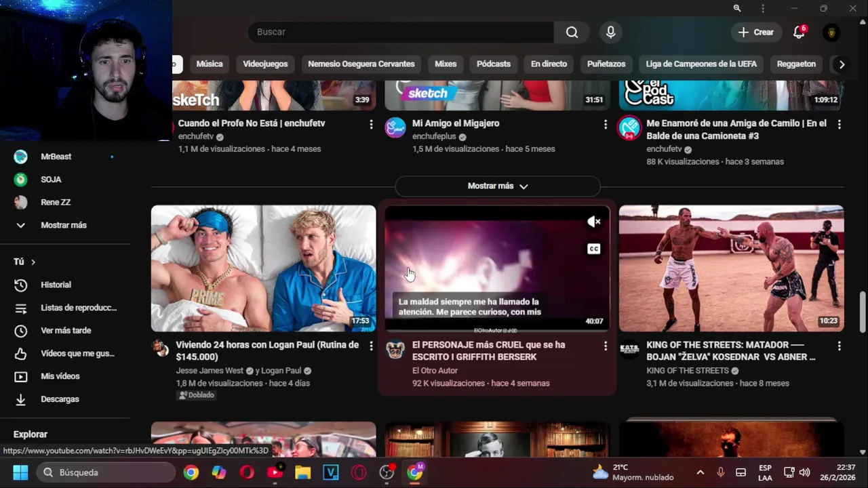Click the enchufetv channel avatar under Me Enamoré video
The height and width of the screenshot is (488, 868).
[x=629, y=127]
